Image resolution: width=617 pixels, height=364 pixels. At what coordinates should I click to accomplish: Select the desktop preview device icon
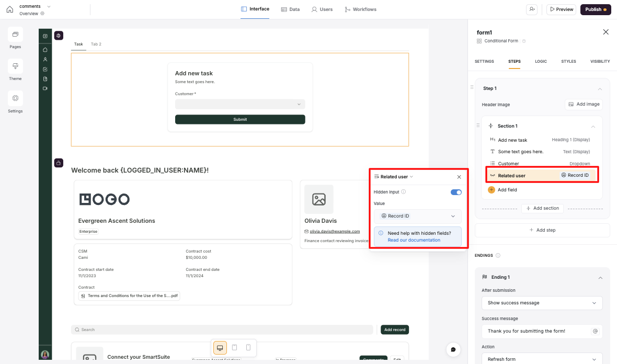(220, 348)
